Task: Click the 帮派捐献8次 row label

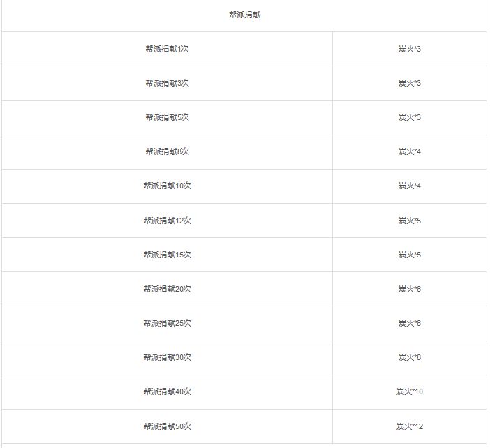Action: (168, 151)
